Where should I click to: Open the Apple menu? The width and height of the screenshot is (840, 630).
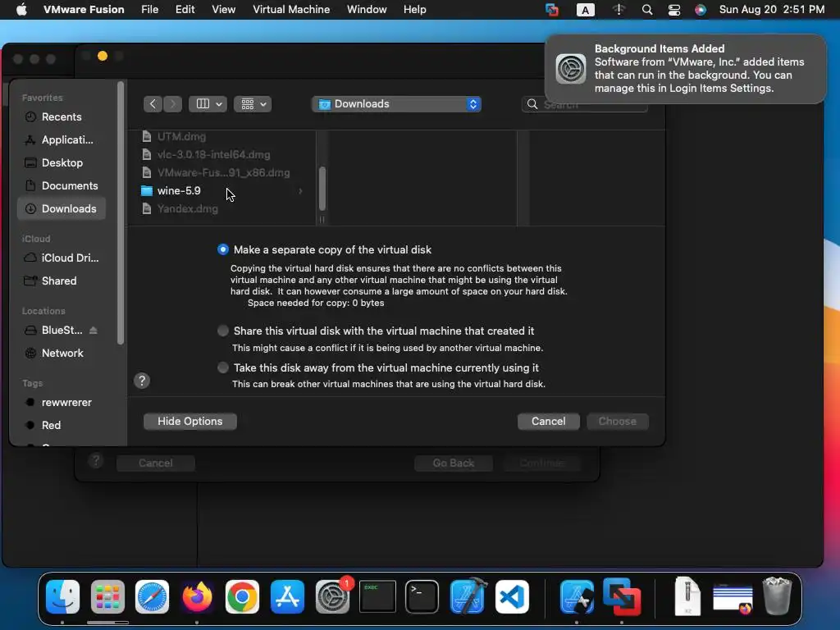pyautogui.click(x=21, y=10)
